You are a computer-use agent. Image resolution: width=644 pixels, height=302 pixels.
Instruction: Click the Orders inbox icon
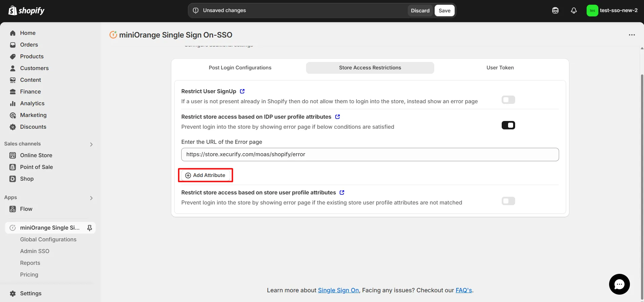13,45
